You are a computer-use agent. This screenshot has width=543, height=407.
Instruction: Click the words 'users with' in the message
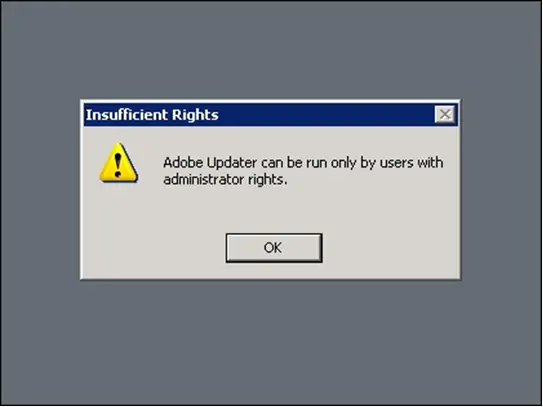(412, 162)
